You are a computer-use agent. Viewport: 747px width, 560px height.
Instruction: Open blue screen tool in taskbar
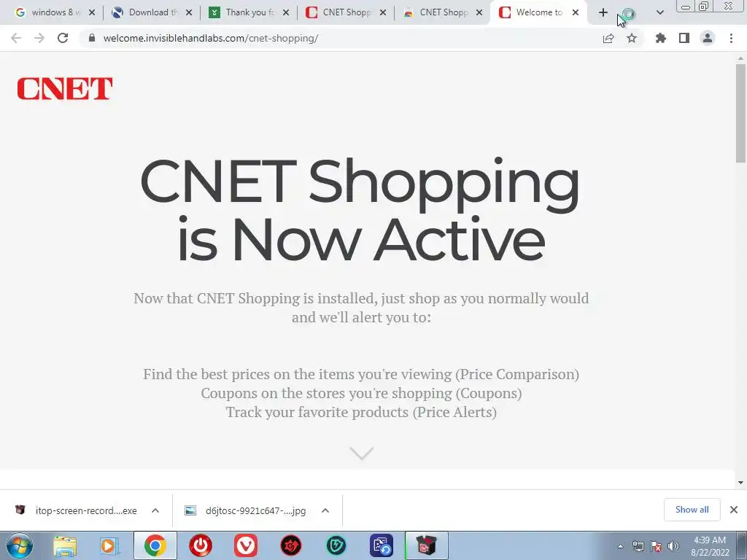[382, 545]
